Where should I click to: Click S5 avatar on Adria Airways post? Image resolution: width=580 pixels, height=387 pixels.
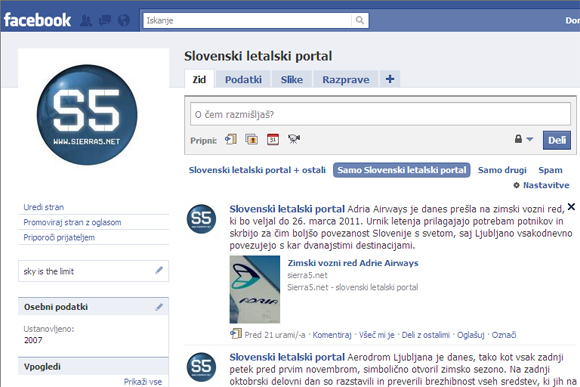click(x=201, y=219)
